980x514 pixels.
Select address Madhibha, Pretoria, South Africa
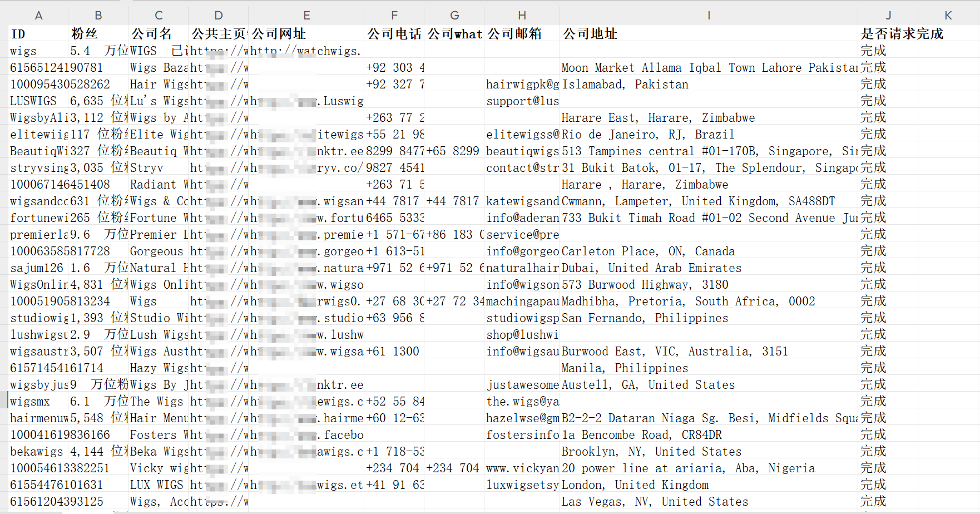(709, 302)
